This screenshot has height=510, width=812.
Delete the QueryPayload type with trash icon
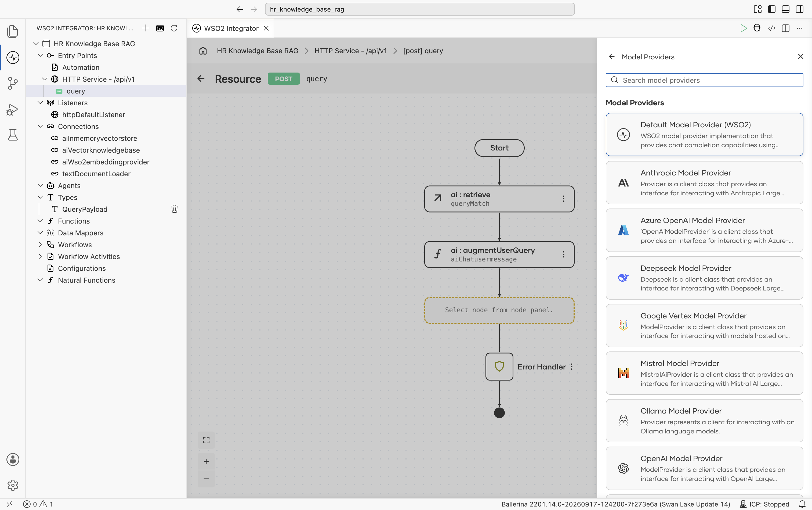pos(174,209)
